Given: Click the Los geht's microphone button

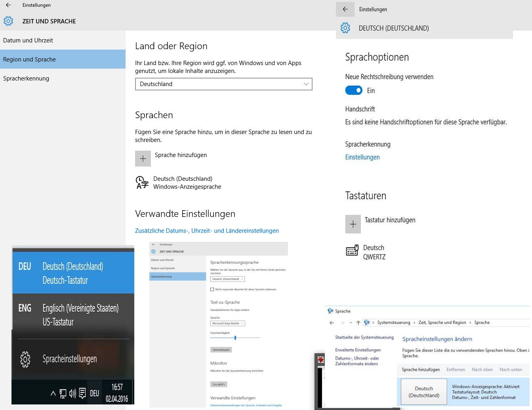Looking at the screenshot, I should (x=219, y=384).
